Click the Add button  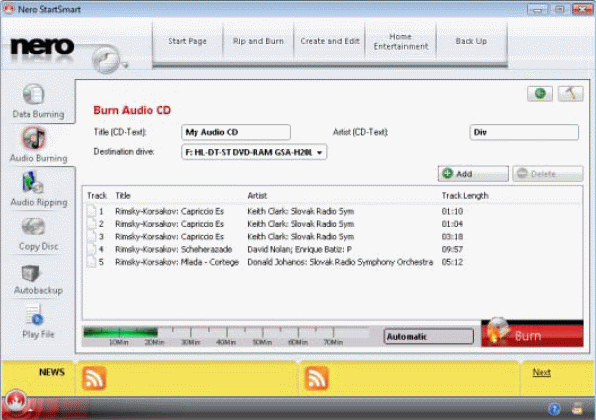(473, 174)
